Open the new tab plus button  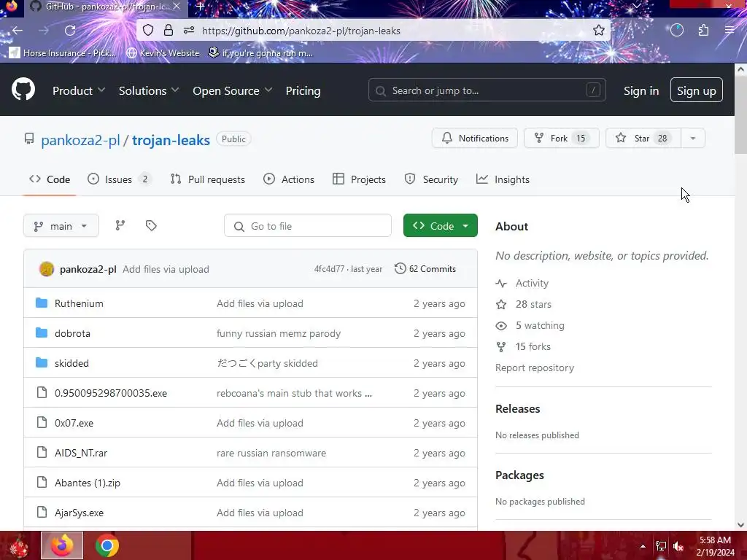201,6
